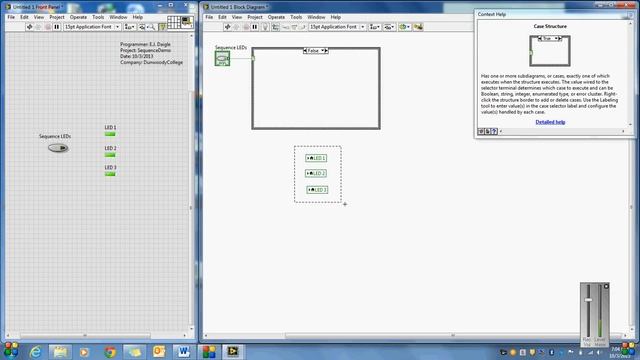Open Align Objects dropdown in Block Diagram
The width and height of the screenshot is (640, 360).
coord(374,27)
